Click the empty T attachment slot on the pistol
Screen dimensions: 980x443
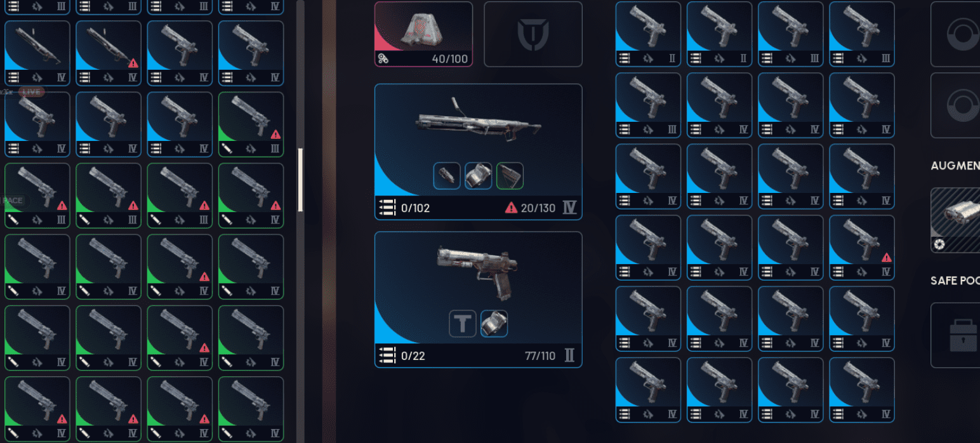[x=463, y=324]
